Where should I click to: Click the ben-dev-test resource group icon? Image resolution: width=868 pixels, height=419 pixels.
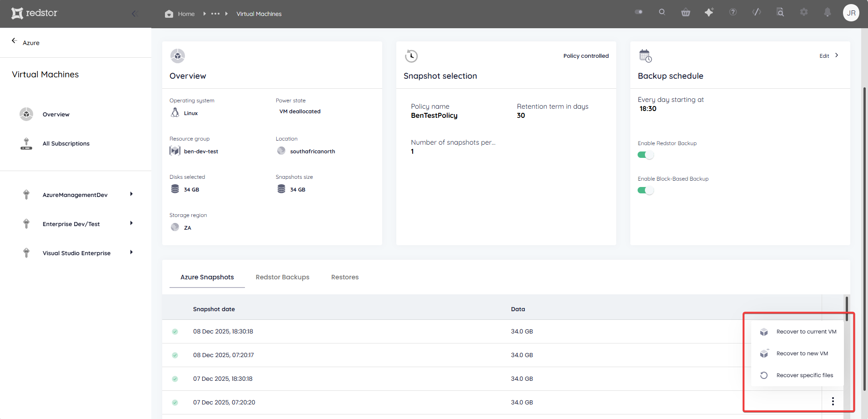click(175, 151)
